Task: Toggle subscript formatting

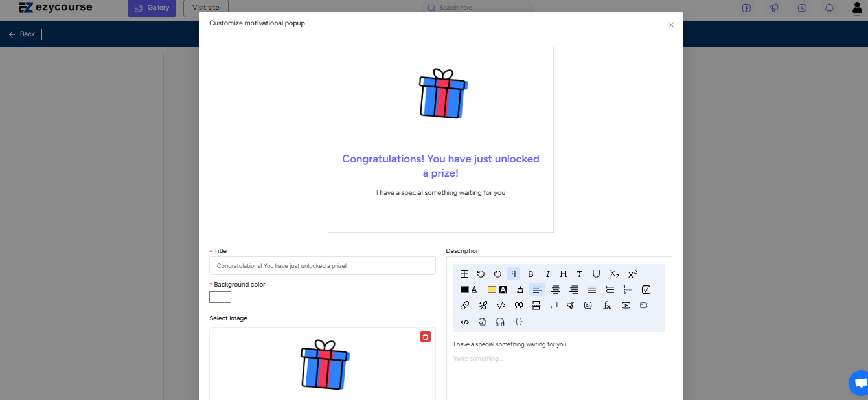Action: (x=614, y=274)
